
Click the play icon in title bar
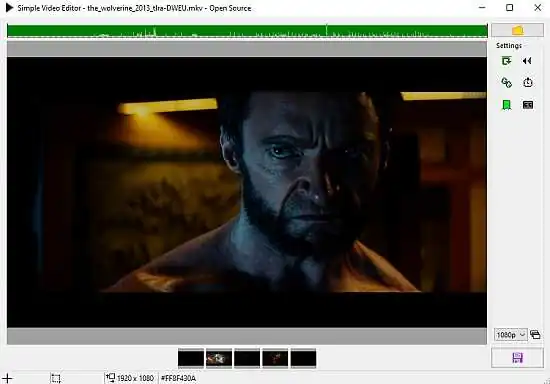tap(9, 8)
